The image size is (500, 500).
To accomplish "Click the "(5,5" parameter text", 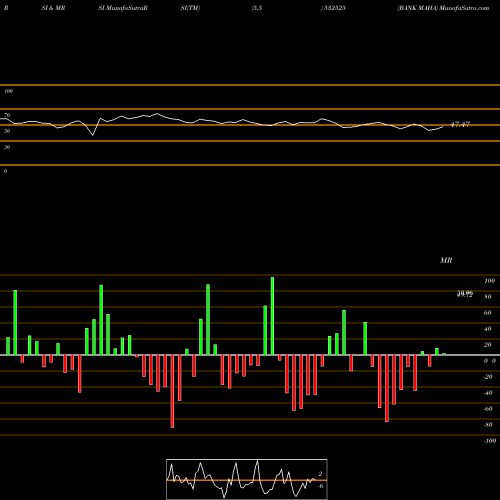I will (x=257, y=8).
